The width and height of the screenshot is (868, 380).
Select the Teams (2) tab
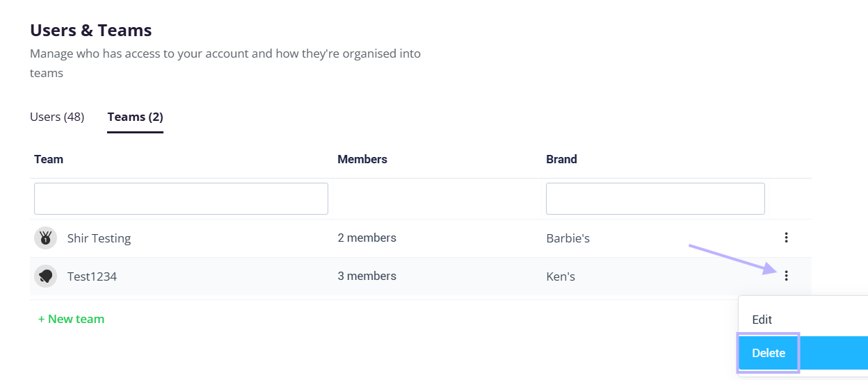point(135,117)
